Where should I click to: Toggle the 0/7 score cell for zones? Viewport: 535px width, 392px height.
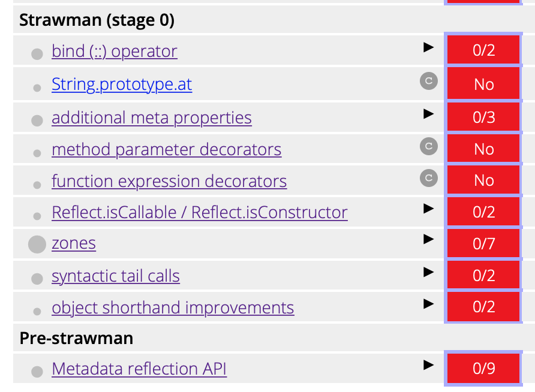[x=483, y=243]
